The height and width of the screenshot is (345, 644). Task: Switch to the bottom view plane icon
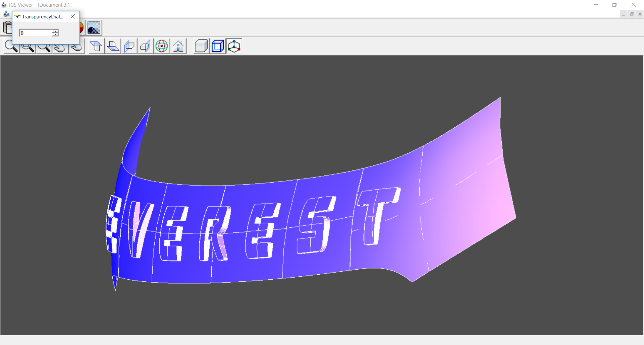coord(113,46)
